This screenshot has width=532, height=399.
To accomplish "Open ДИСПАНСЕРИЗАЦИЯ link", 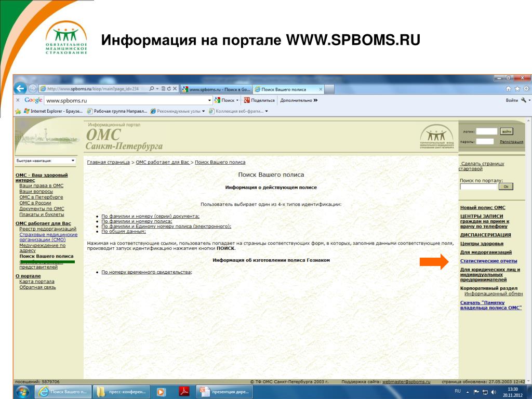I will coord(485,235).
